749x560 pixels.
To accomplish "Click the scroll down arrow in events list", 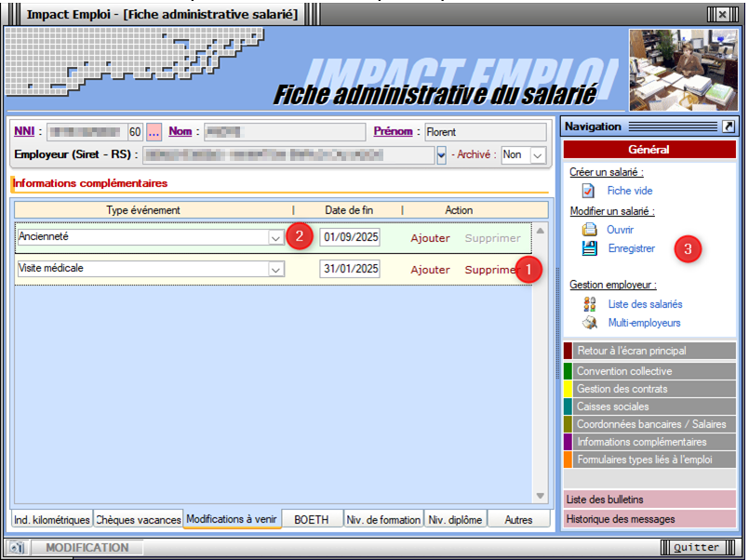I will click(541, 496).
